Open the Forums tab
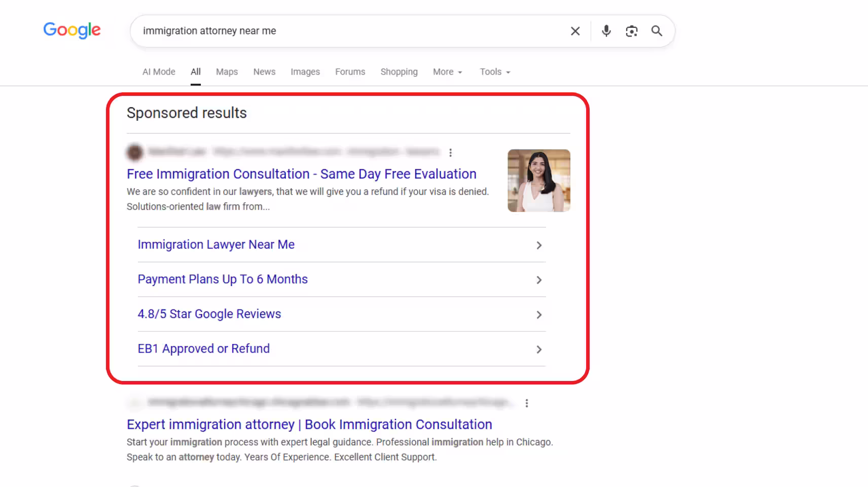The height and width of the screenshot is (487, 868). coord(350,72)
